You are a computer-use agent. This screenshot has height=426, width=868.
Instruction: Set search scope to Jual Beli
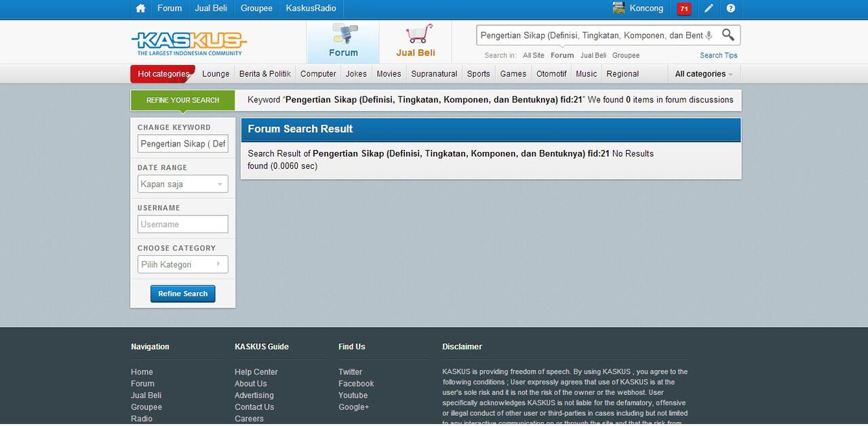click(x=593, y=56)
